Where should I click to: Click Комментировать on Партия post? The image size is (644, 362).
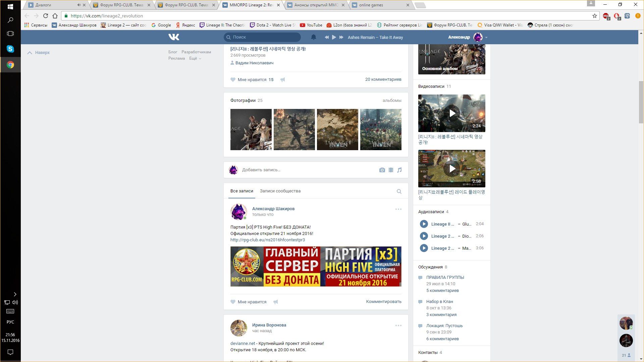pyautogui.click(x=383, y=302)
